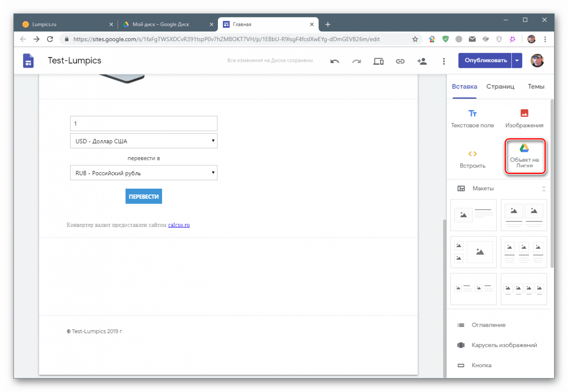Image resolution: width=568 pixels, height=392 pixels.
Task: Copy link to the published site
Action: tap(400, 61)
